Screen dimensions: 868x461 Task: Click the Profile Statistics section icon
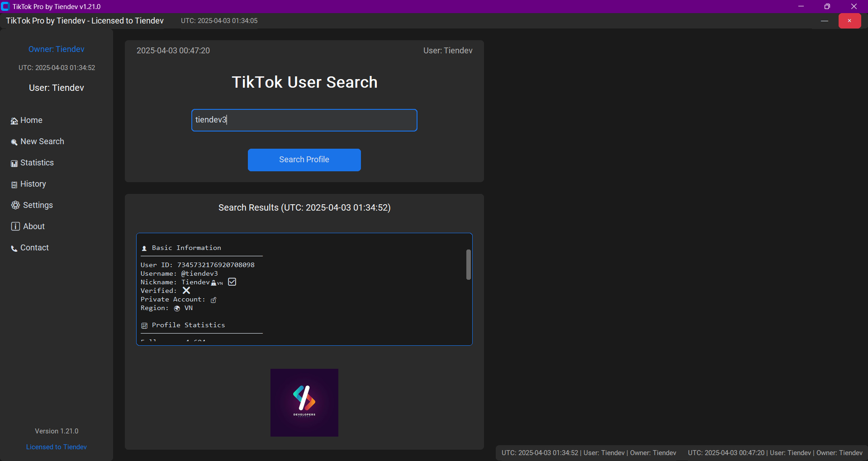[x=144, y=325]
